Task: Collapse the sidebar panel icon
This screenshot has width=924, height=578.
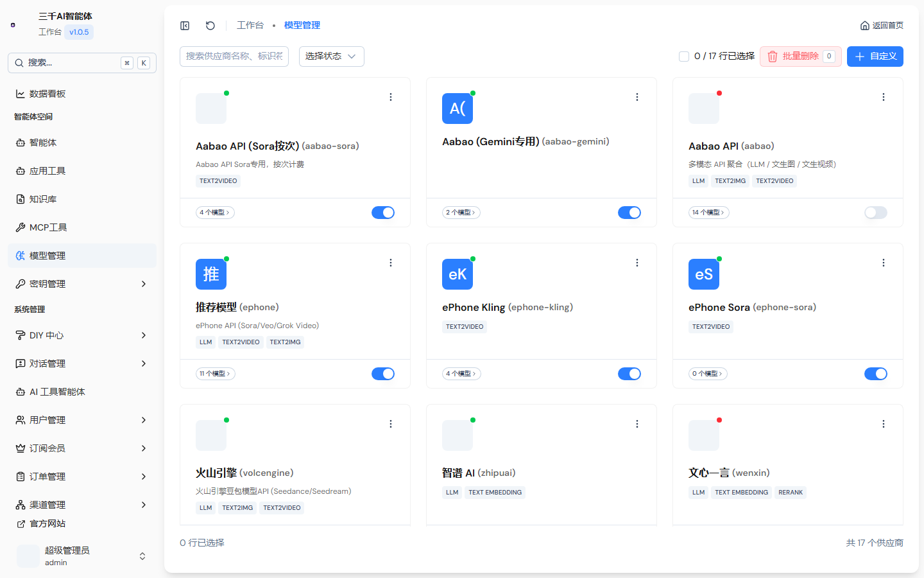Action: tap(185, 26)
